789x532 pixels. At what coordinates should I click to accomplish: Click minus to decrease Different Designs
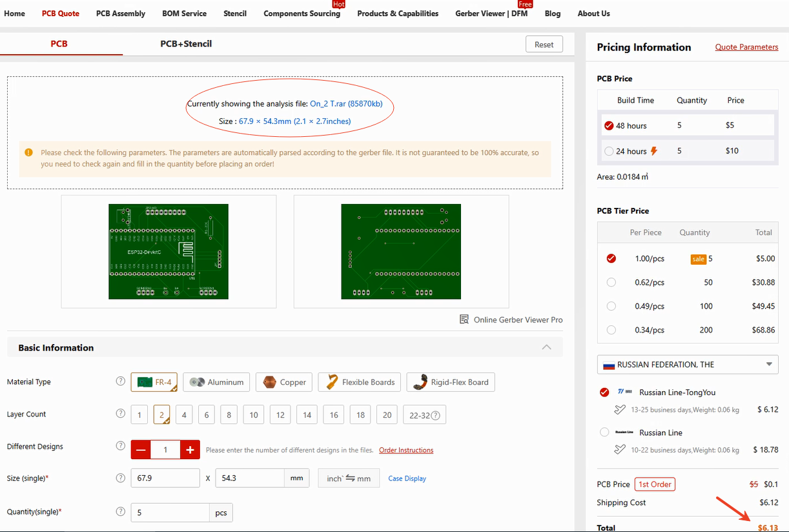[141, 450]
